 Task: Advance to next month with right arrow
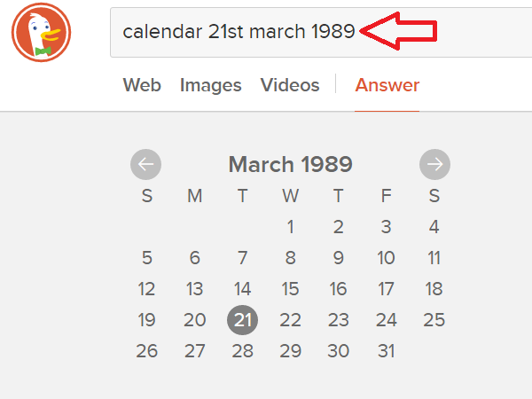click(x=434, y=164)
